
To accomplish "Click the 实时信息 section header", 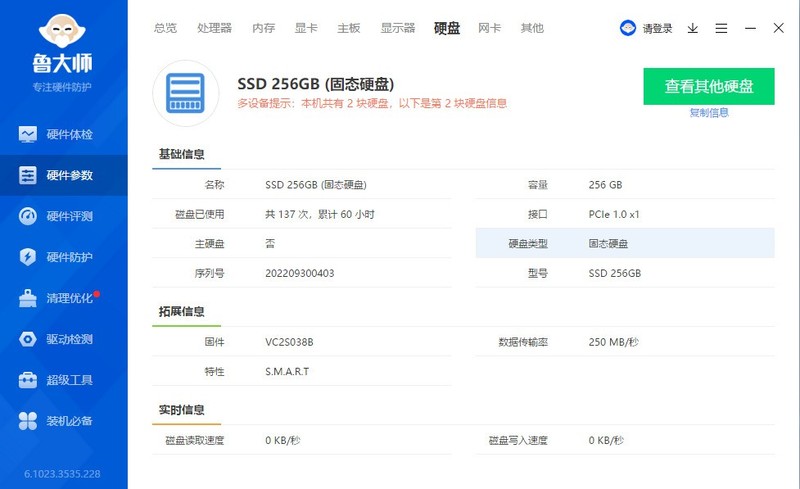I will point(182,410).
